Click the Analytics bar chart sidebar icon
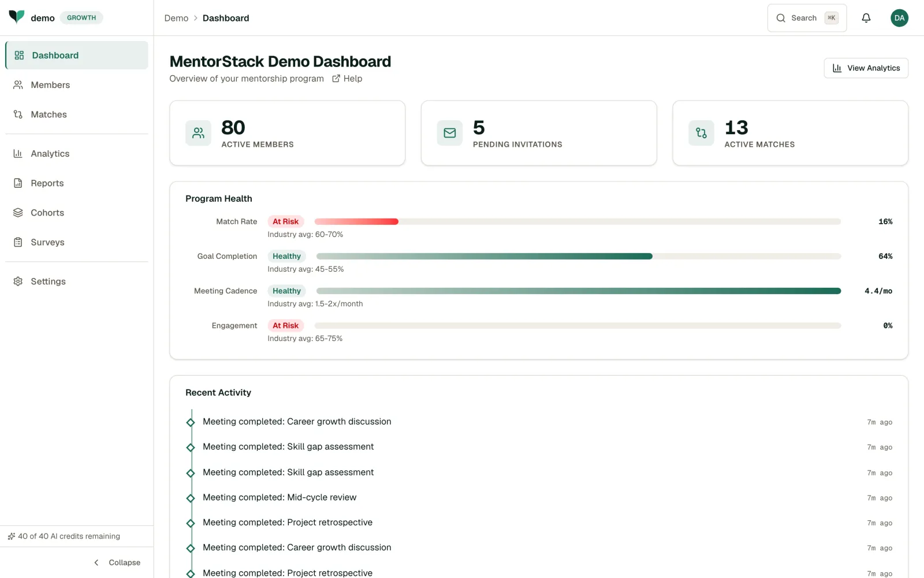Image resolution: width=924 pixels, height=578 pixels. click(x=18, y=154)
